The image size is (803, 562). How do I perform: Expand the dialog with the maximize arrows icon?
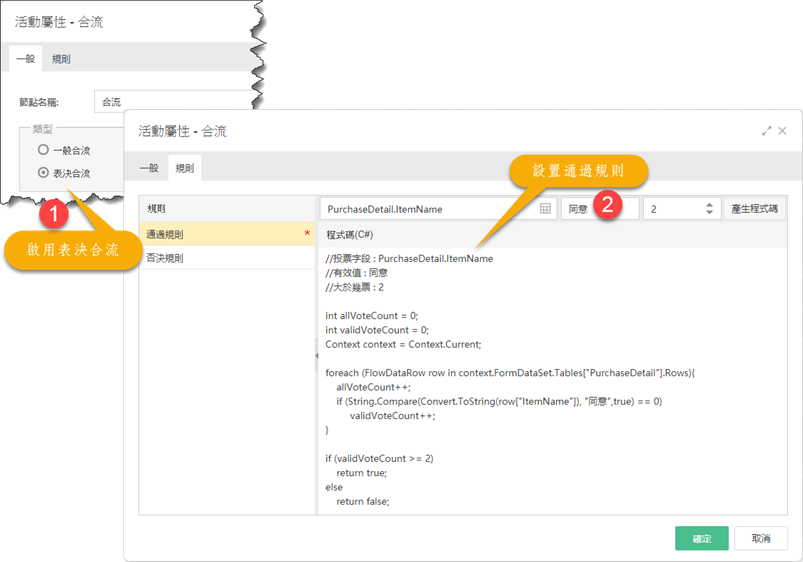click(766, 131)
